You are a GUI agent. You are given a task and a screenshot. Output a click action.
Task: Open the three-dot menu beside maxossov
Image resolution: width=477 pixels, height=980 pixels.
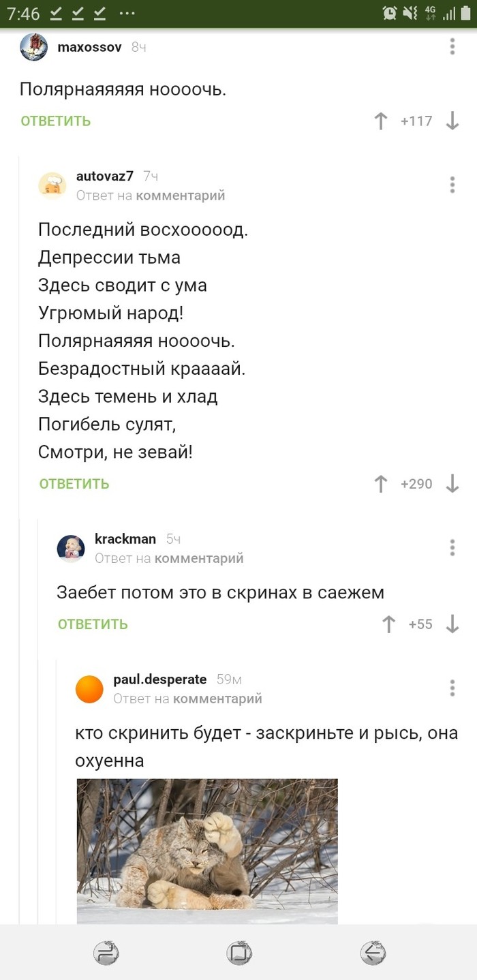click(451, 47)
